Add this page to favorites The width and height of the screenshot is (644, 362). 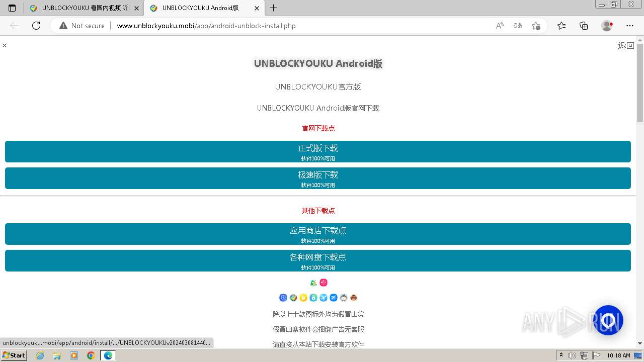tap(536, 26)
